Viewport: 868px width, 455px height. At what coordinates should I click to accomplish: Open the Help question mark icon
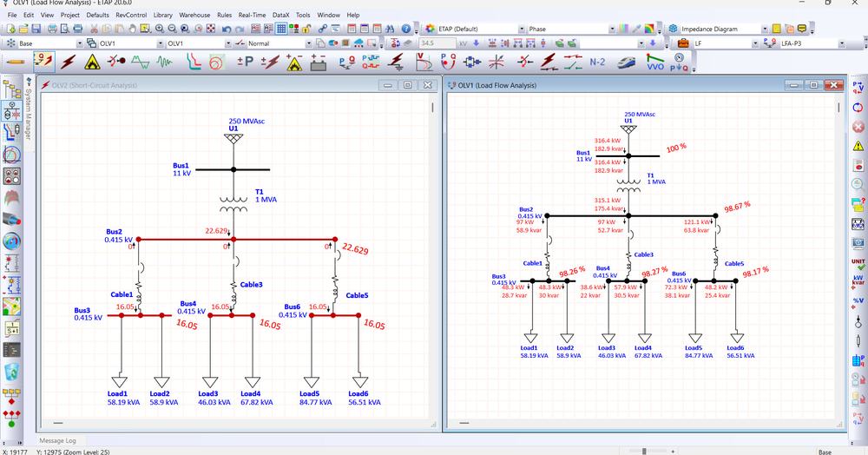(x=406, y=29)
